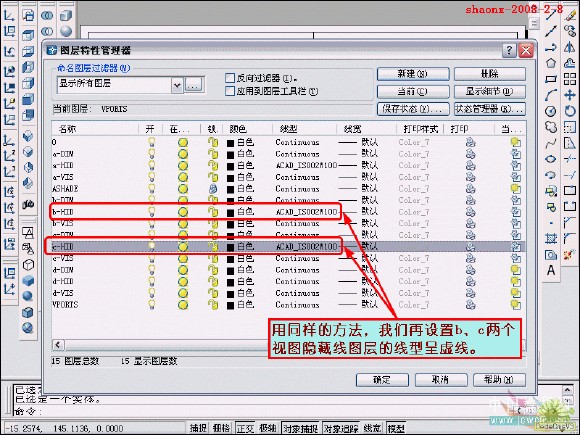Open the named layer filter dropdown
Viewport: 580px width, 435px height.
click(x=177, y=85)
